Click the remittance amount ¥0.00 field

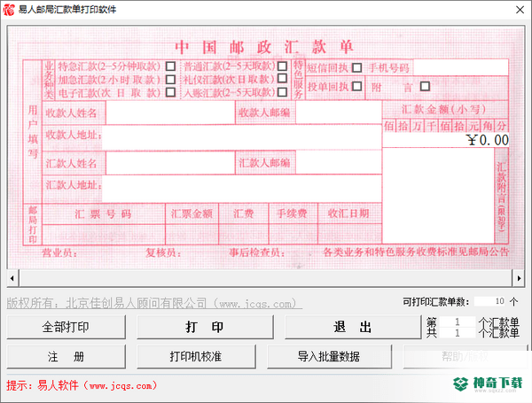[x=445, y=140]
